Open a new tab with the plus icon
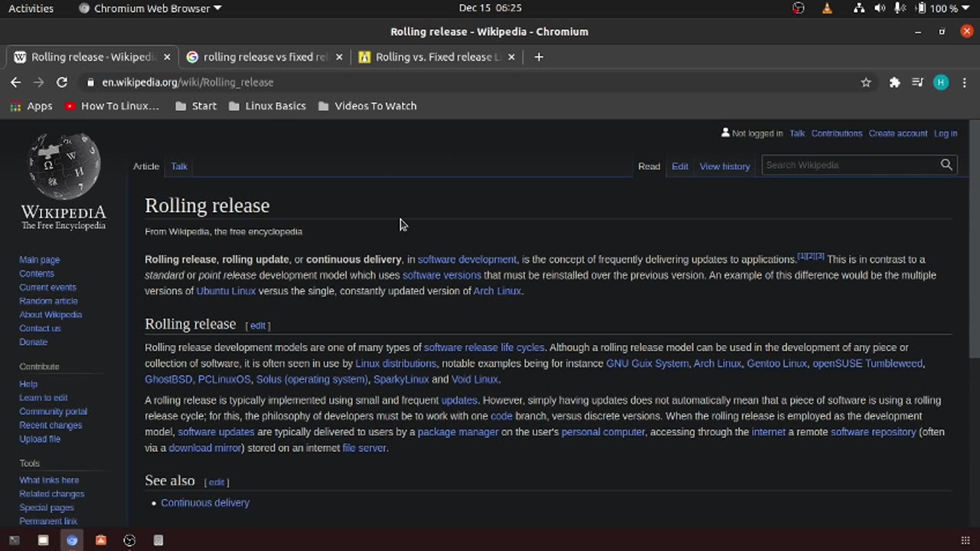980x551 pixels. pos(538,57)
